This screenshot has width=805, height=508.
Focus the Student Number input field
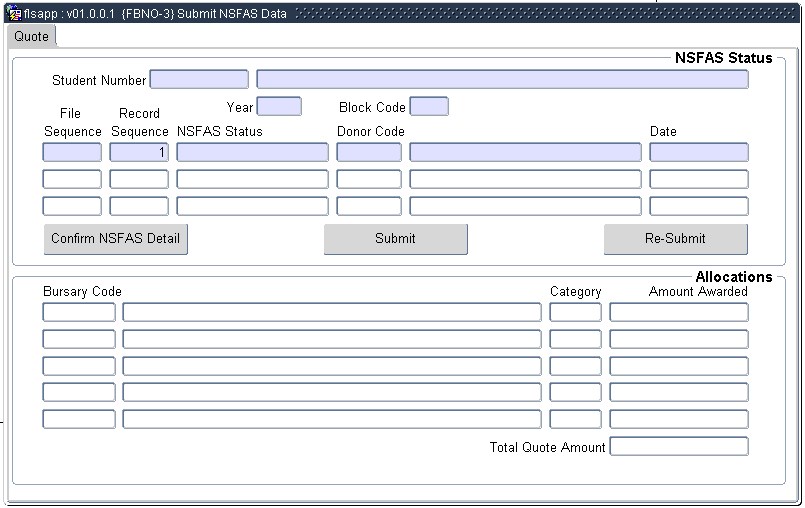(198, 80)
